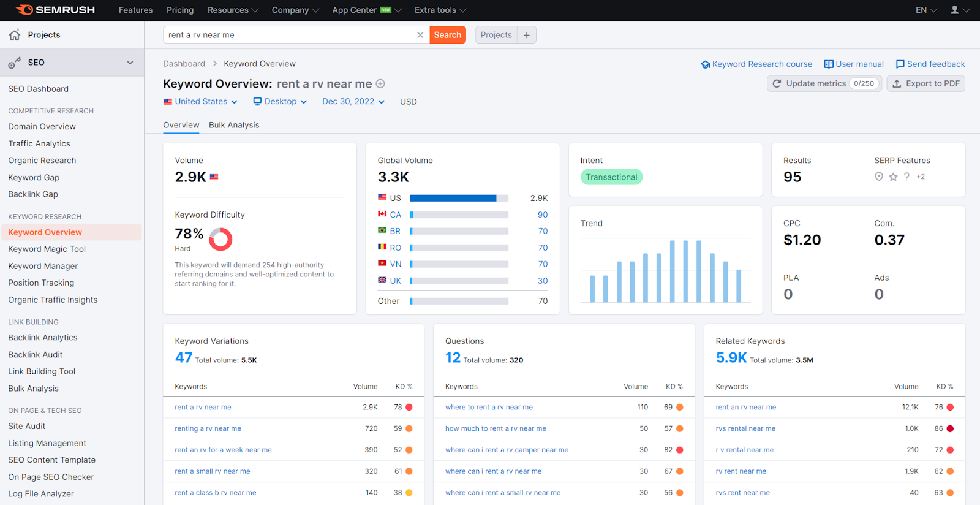
Task: Clear the search field with the X icon
Action: 420,35
